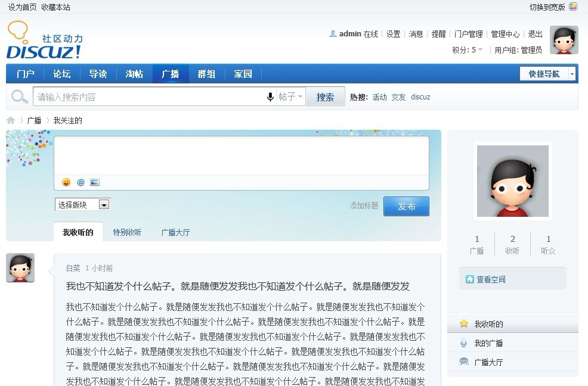The width and height of the screenshot is (588, 386).
Task: Open 设置 in the header
Action: [394, 34]
